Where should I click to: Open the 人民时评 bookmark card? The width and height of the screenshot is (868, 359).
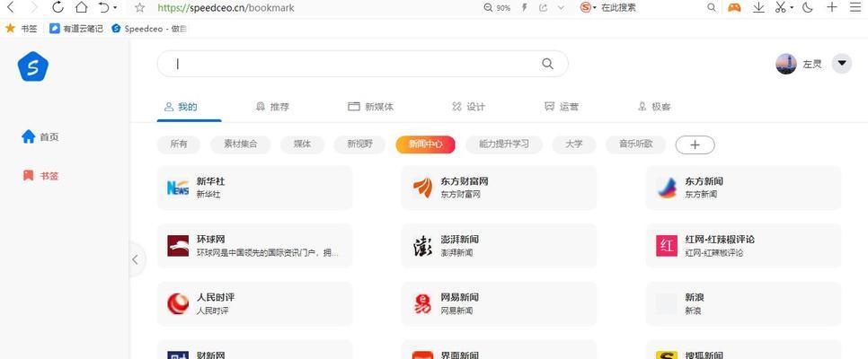point(254,303)
